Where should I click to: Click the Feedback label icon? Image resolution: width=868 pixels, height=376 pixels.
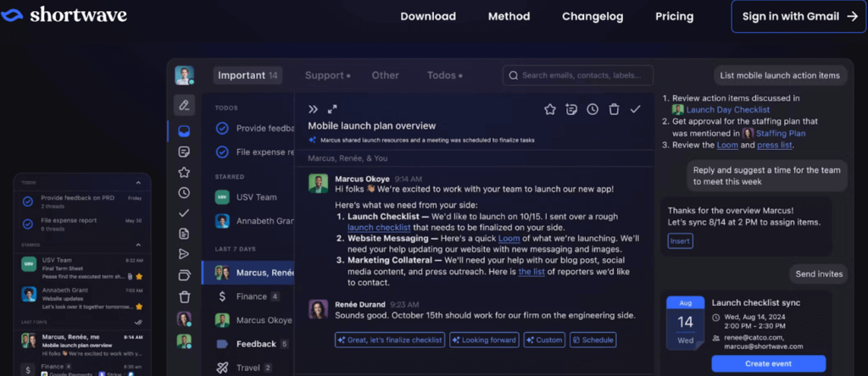[222, 344]
